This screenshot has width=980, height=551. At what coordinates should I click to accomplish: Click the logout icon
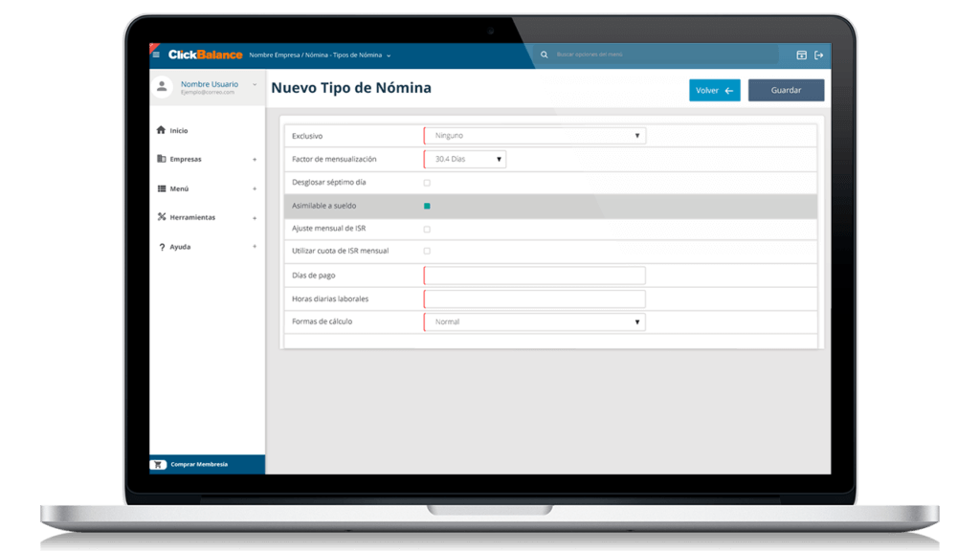coord(819,55)
